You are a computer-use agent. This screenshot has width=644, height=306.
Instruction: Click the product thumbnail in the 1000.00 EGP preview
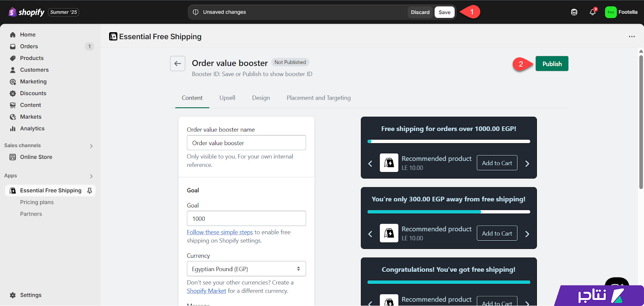coord(389,163)
